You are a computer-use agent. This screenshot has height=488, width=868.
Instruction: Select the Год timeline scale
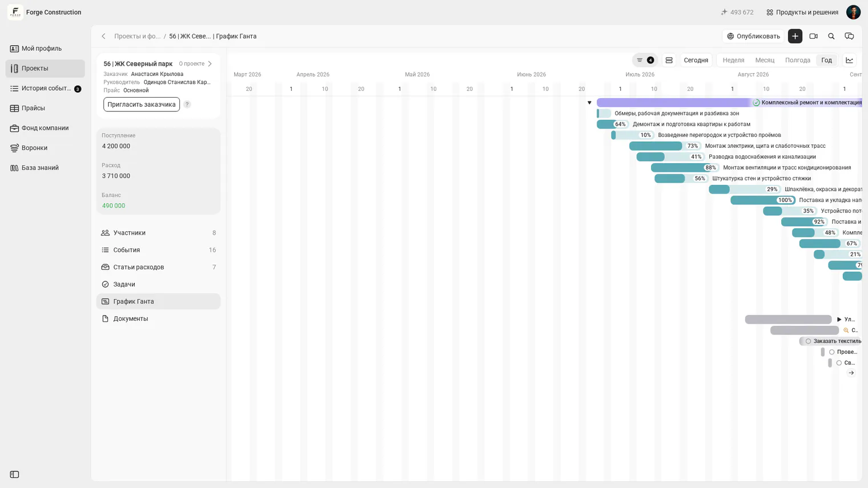826,60
